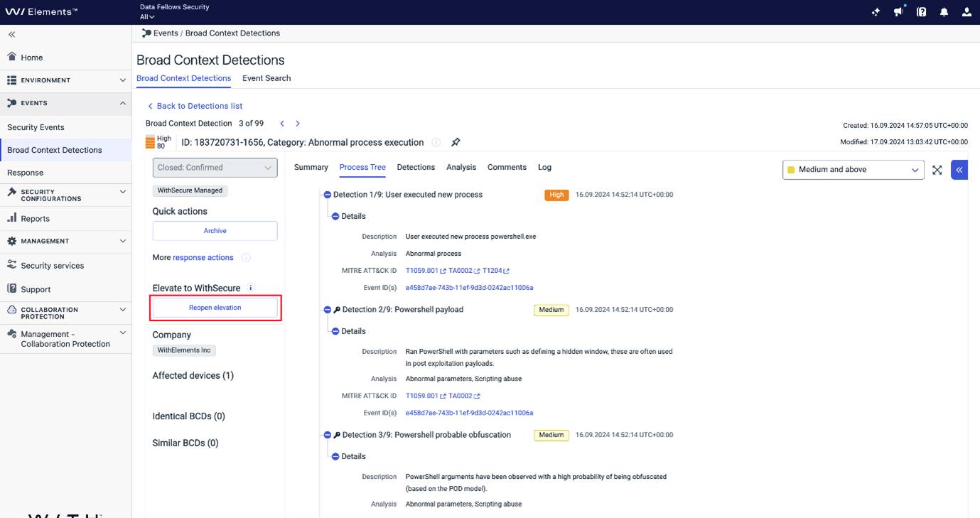Pin this detection with the pin icon

tap(456, 142)
